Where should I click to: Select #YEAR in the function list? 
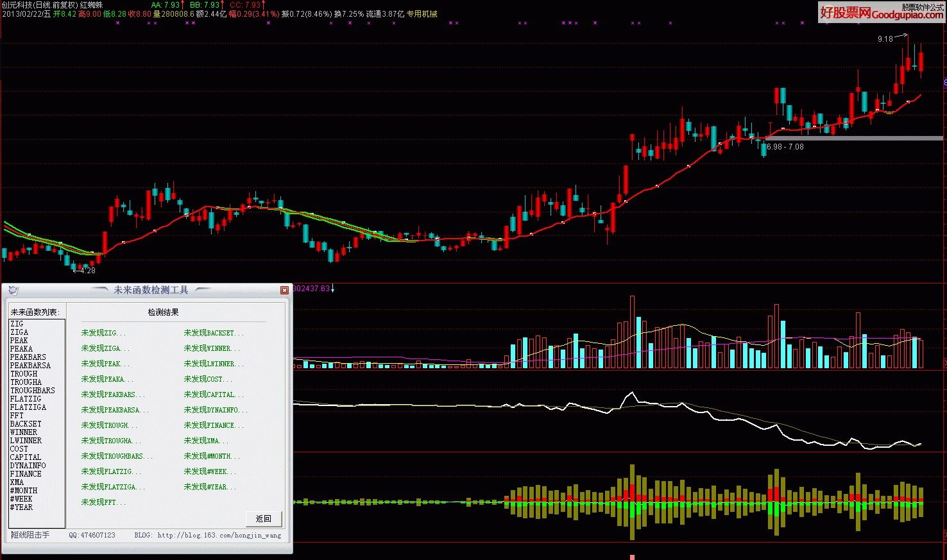(21, 507)
